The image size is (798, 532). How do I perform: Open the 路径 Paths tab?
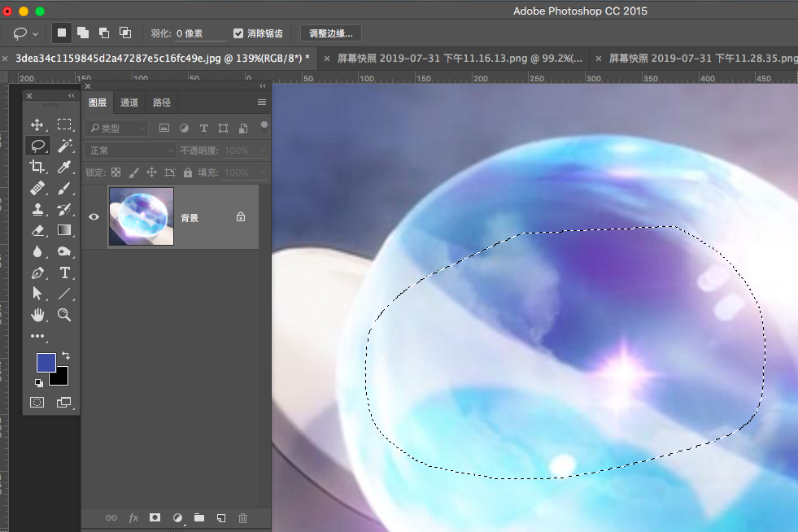(x=162, y=102)
